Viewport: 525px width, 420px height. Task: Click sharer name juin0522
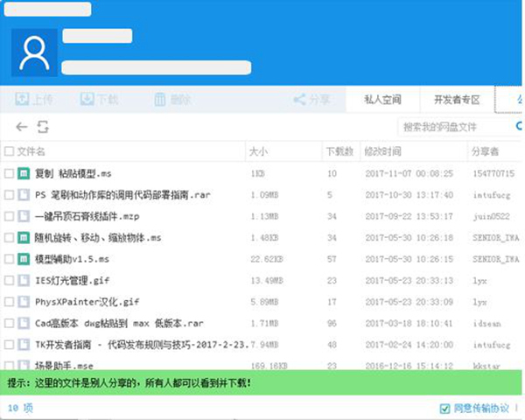(x=491, y=216)
